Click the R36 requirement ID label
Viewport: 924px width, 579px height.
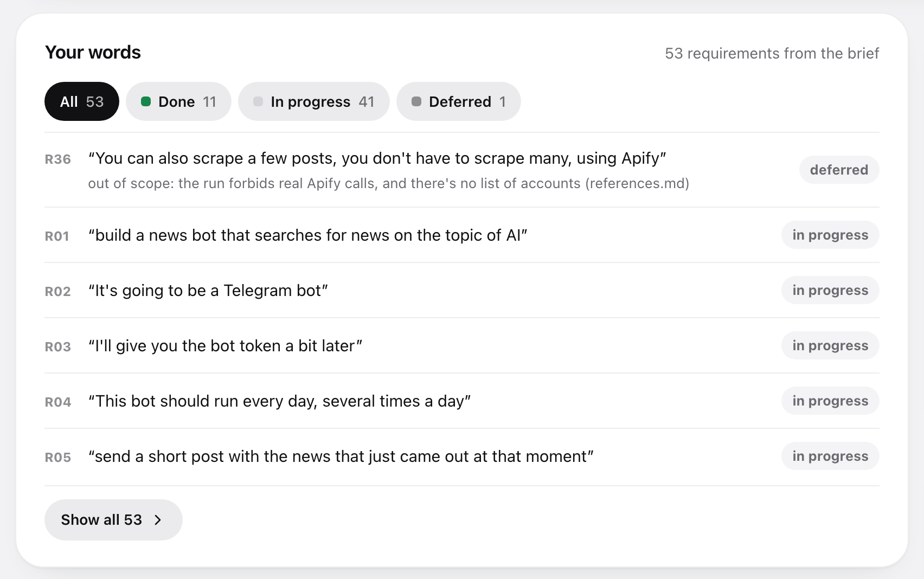(58, 159)
